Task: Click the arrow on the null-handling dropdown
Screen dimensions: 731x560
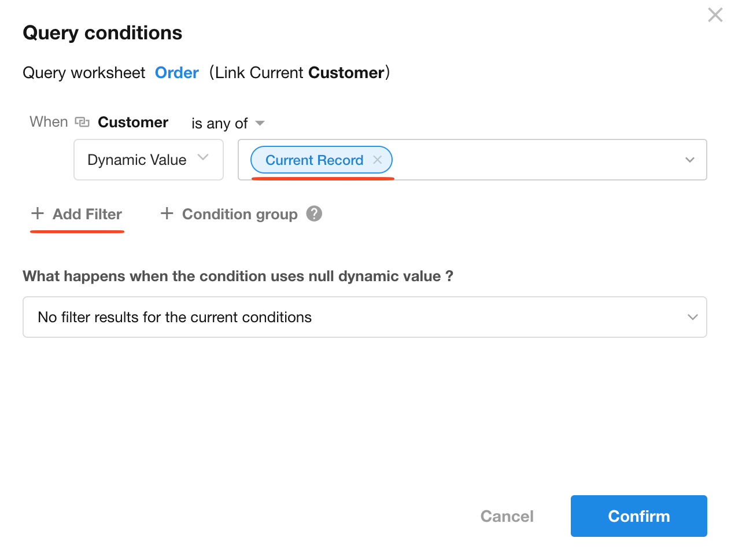Action: 692,317
